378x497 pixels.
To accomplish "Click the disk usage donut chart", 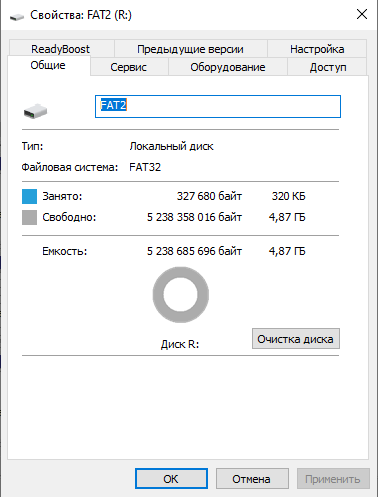I will pos(181,295).
